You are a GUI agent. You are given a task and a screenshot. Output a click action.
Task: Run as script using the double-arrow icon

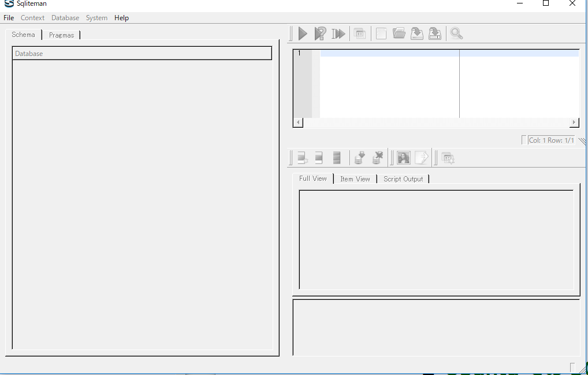tap(338, 34)
